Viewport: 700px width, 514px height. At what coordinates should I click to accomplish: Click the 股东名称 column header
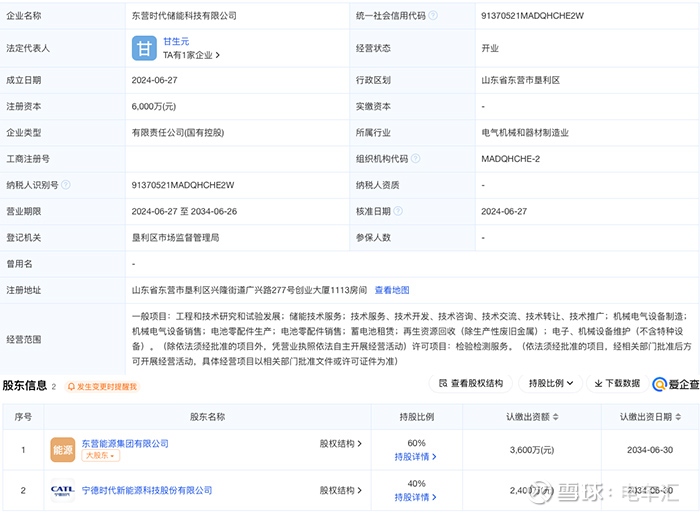(x=208, y=417)
